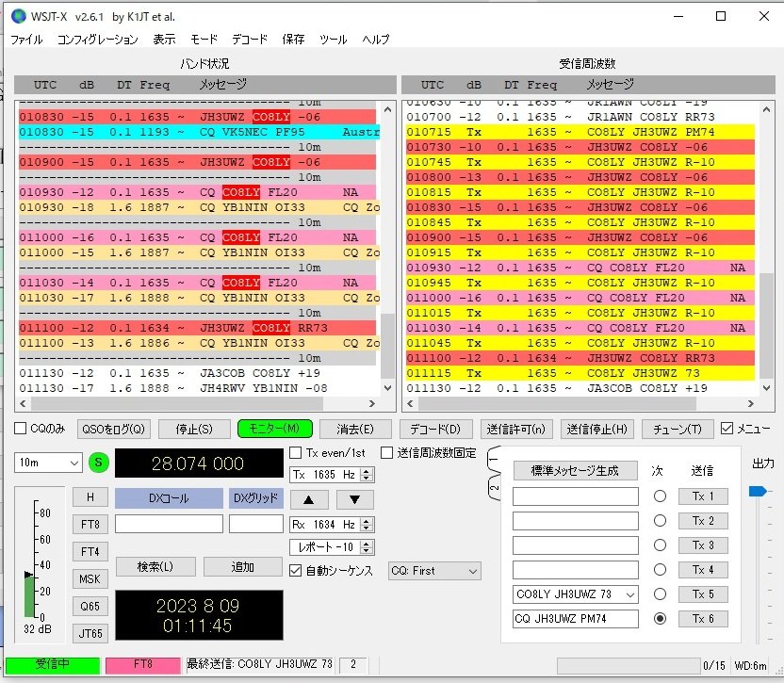Screen dimensions: 784x683
Task: Open the ファイル menu
Action: click(26, 39)
